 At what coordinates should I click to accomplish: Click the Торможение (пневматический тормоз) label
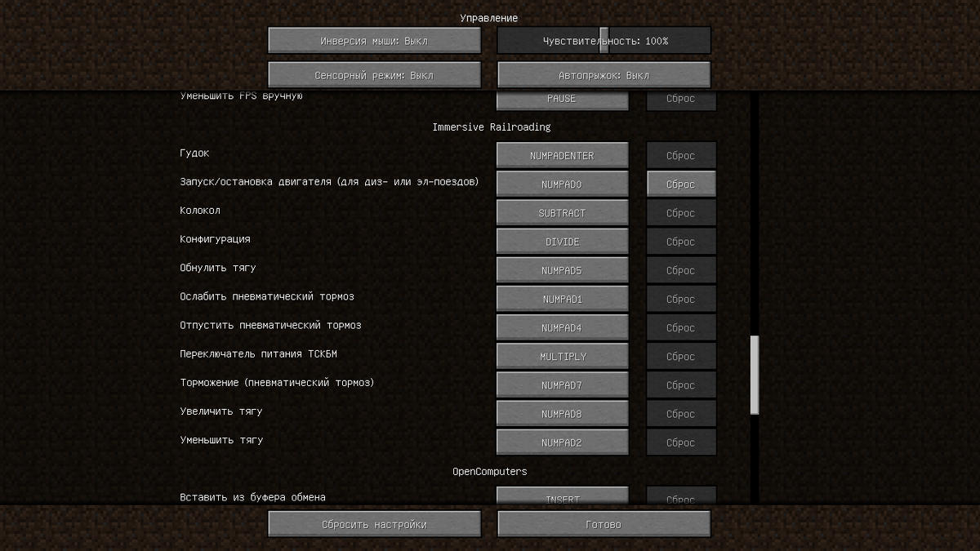pos(277,383)
